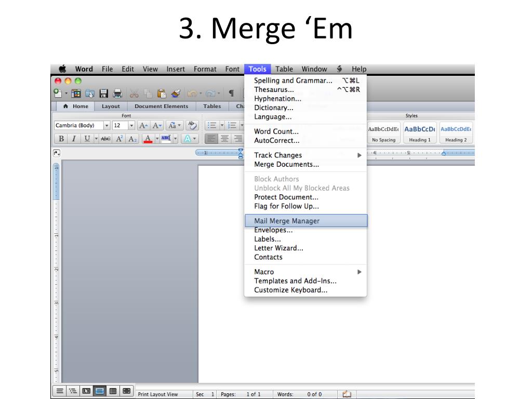The image size is (532, 399).
Task: Toggle Italic formatting
Action: click(74, 138)
